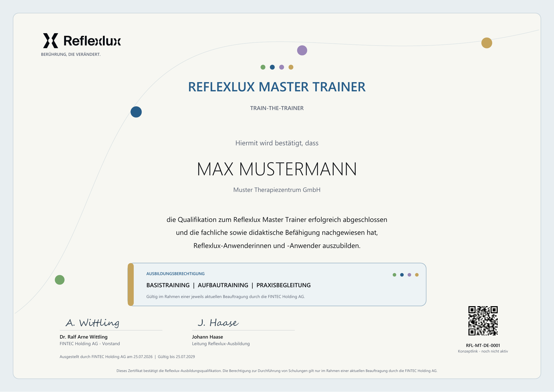
Task: Click 'Ausgestellt durch FINTEC Holding AG am 25.07.2026'
Action: [106, 357]
